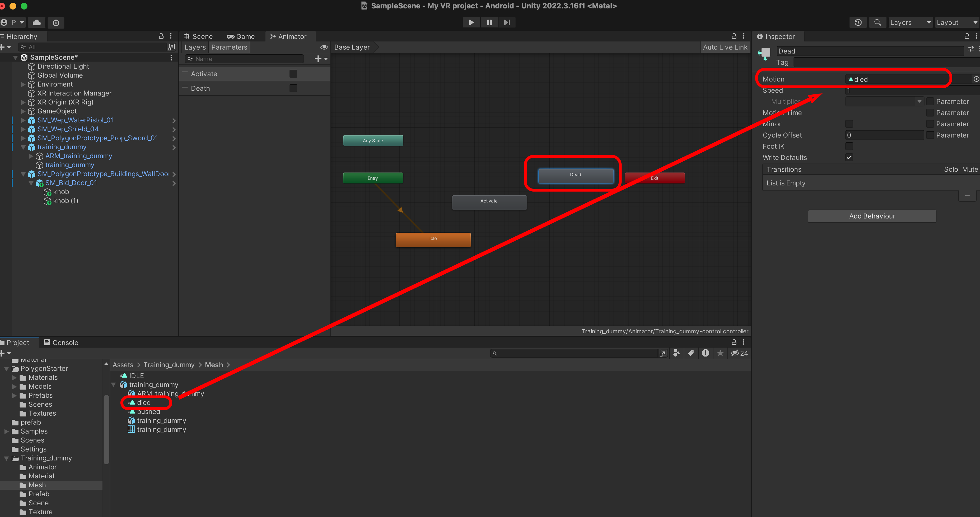Click the Pause button

[x=489, y=22]
